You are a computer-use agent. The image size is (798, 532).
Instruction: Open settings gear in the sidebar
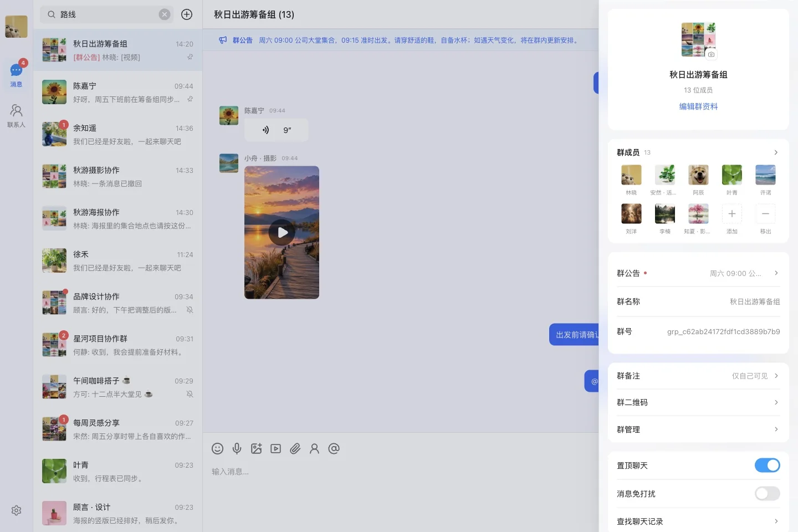pyautogui.click(x=16, y=510)
